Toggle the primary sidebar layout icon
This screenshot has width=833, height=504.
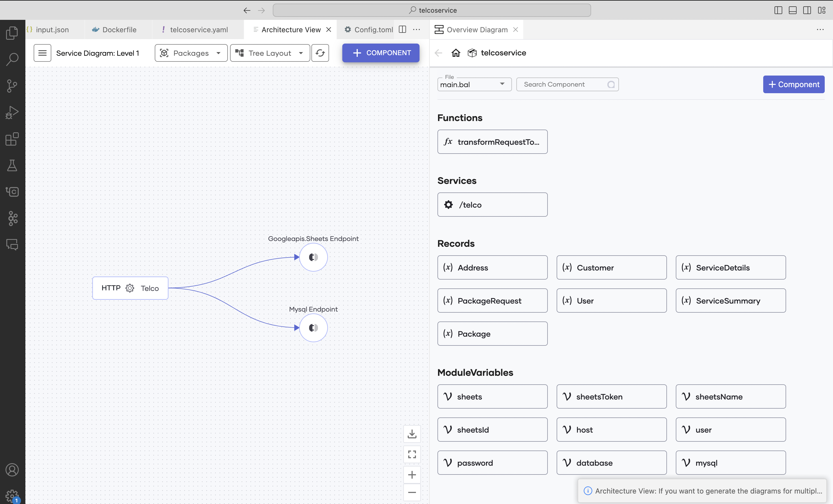click(x=778, y=10)
